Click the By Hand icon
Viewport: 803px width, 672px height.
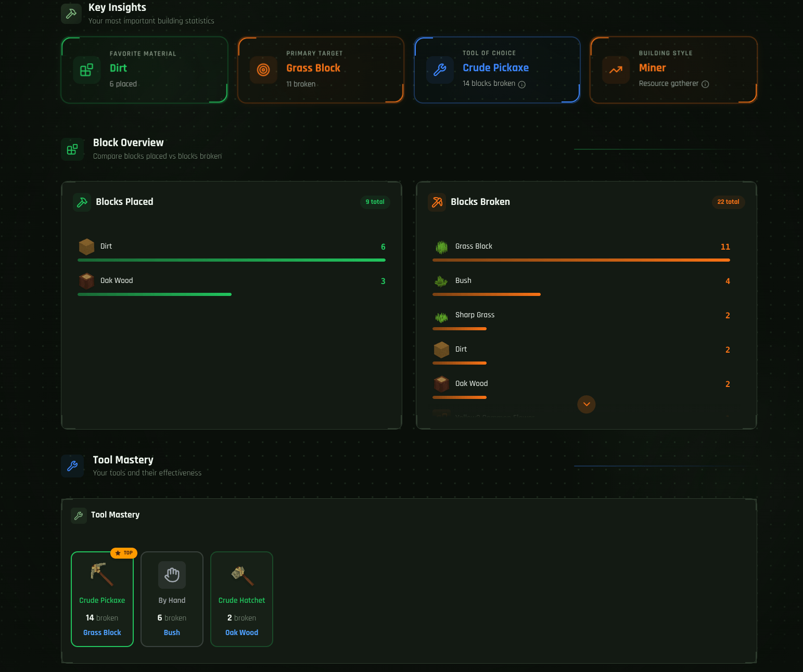pos(172,575)
